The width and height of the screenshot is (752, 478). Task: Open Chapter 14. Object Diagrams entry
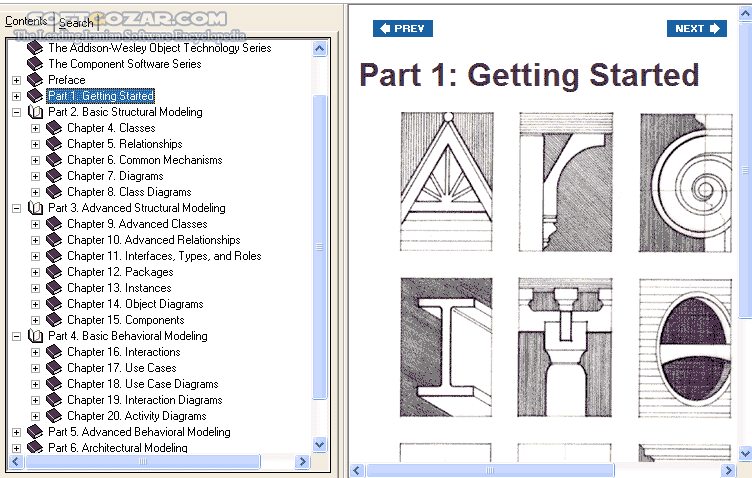point(135,304)
